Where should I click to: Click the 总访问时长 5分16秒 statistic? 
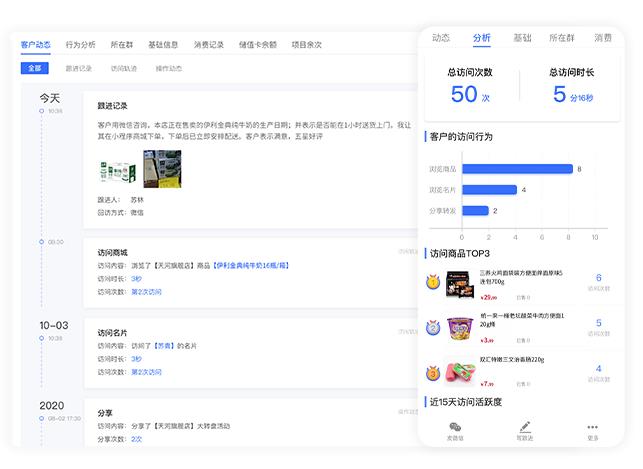click(572, 86)
